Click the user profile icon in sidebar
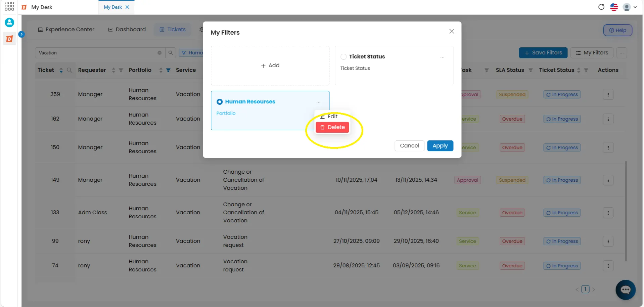This screenshot has height=307, width=644. click(9, 23)
